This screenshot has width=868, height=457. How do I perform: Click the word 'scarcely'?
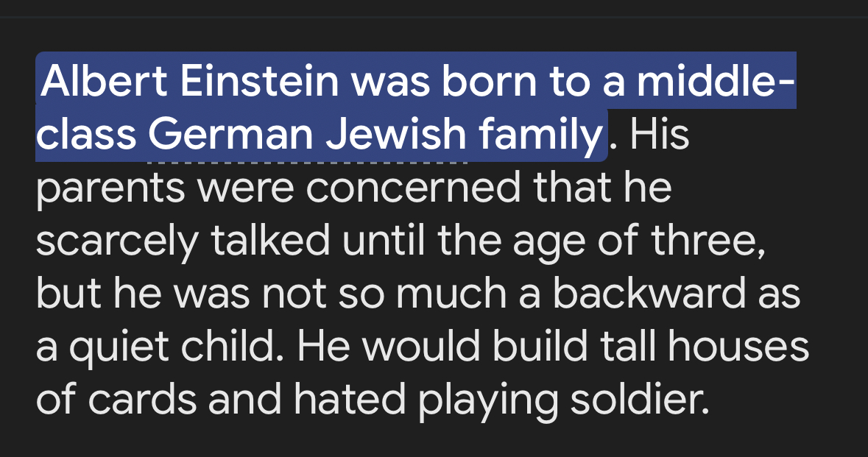(117, 242)
